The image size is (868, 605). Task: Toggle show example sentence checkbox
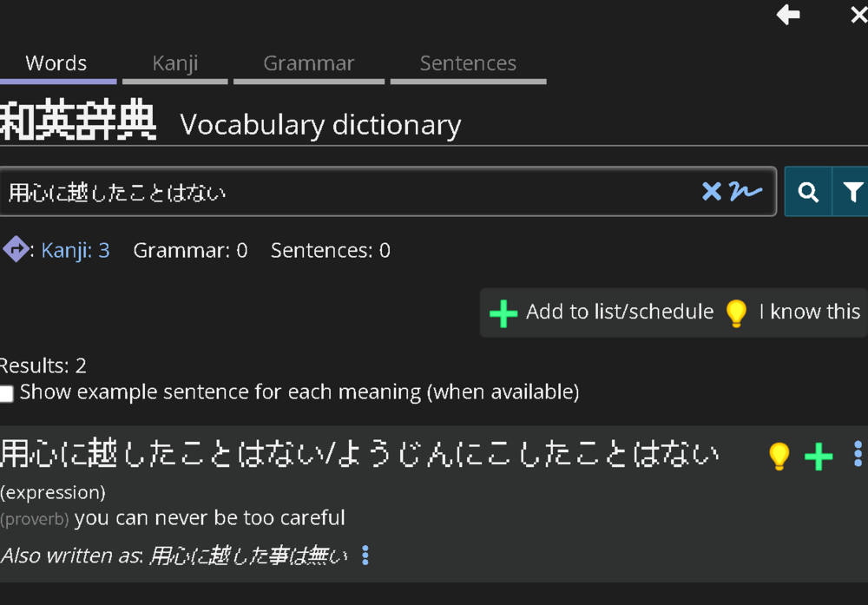[7, 393]
